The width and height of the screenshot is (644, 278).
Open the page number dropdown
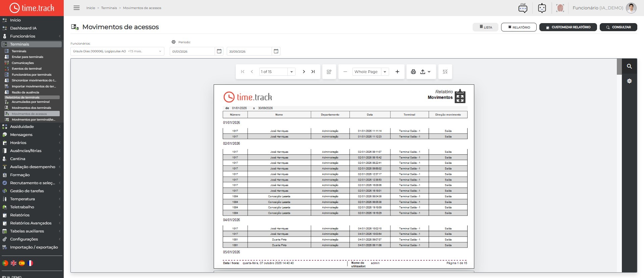(291, 72)
